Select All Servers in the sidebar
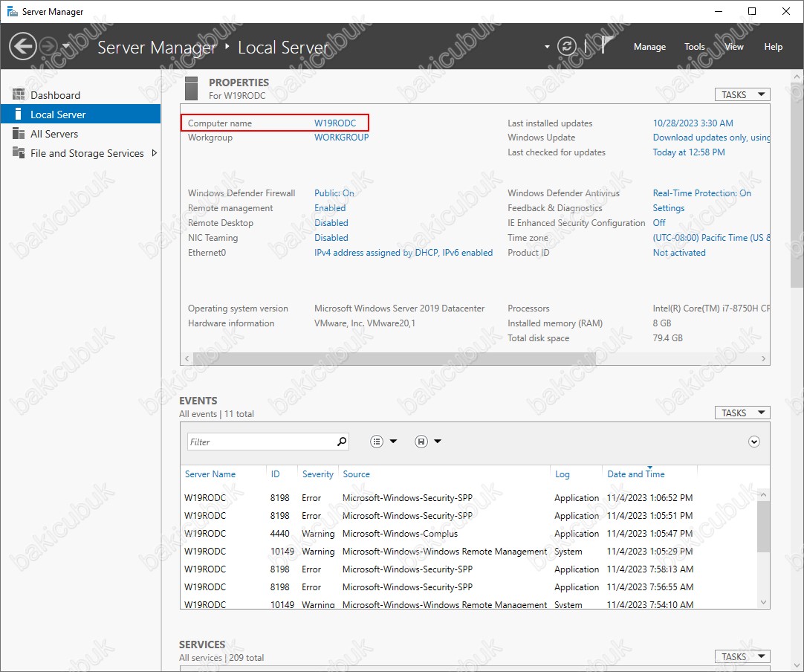The width and height of the screenshot is (804, 672). coord(80,134)
